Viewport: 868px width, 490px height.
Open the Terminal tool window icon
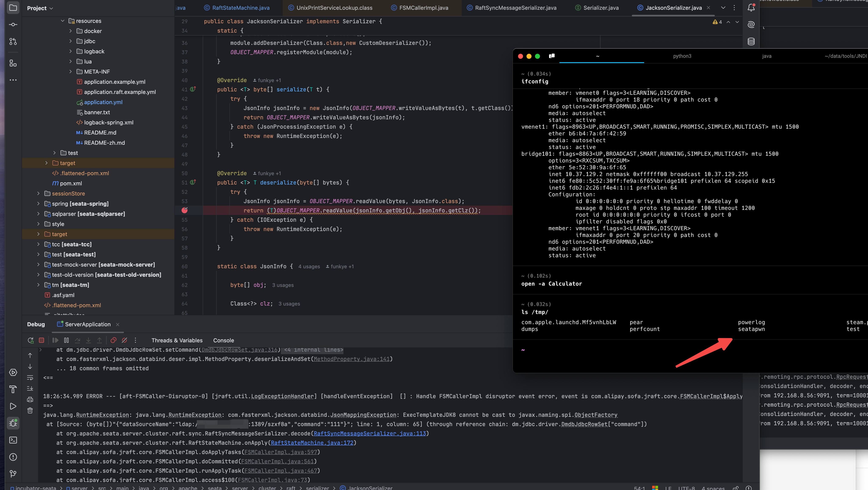(x=13, y=440)
